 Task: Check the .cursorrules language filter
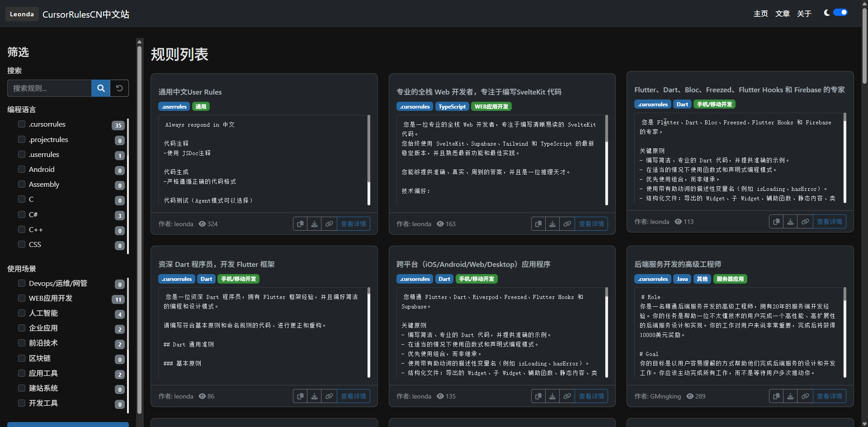click(x=22, y=124)
